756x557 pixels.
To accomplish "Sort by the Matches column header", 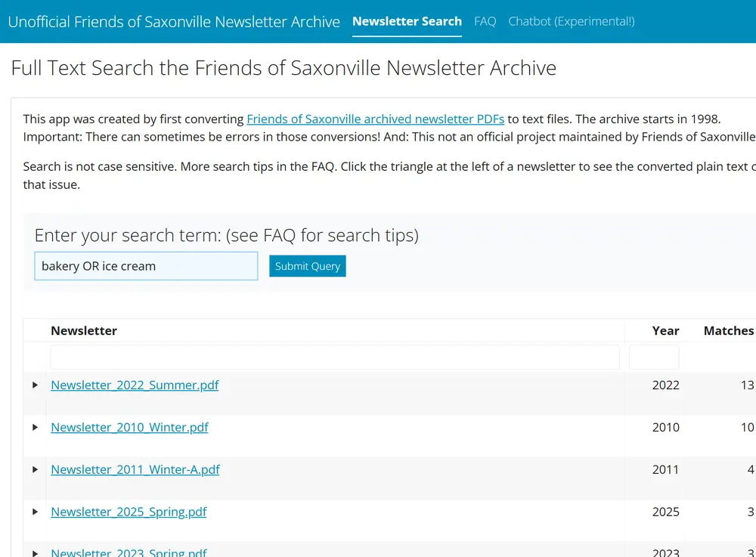I will point(728,330).
